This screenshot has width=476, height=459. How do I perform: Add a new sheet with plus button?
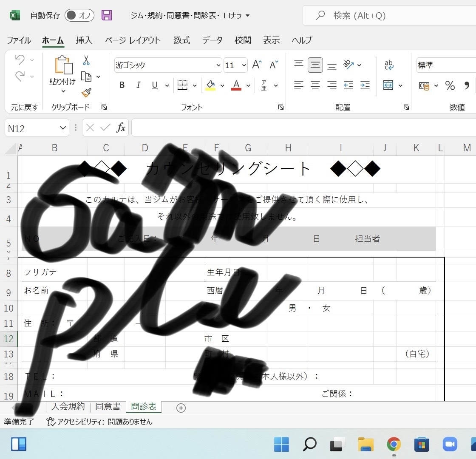point(181,408)
